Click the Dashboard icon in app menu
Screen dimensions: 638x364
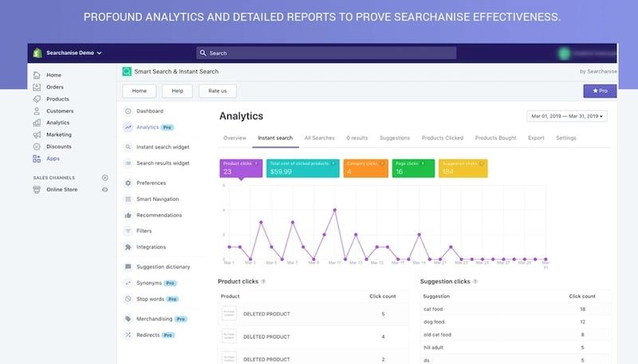[x=128, y=111]
